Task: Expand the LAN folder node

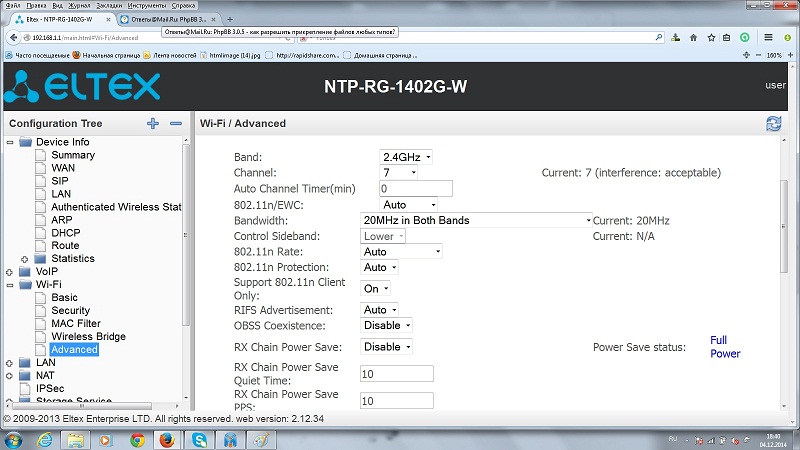Action: coord(9,363)
